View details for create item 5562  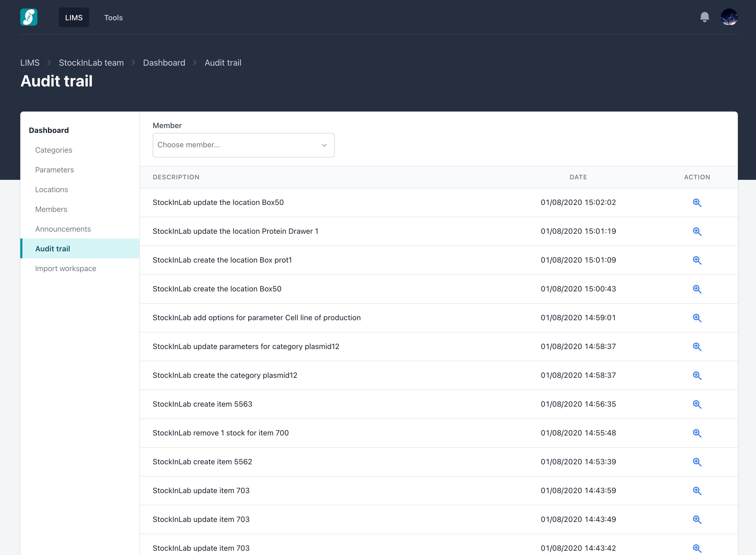697,462
